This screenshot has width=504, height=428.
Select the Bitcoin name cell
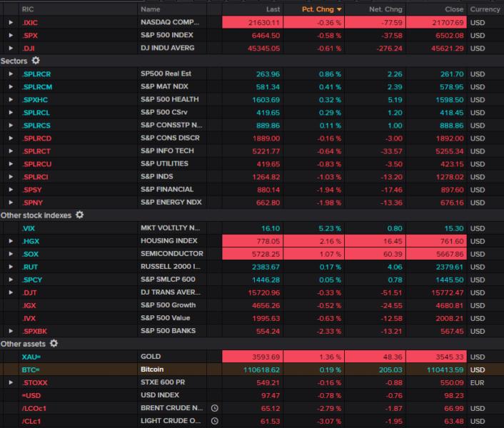coord(152,370)
